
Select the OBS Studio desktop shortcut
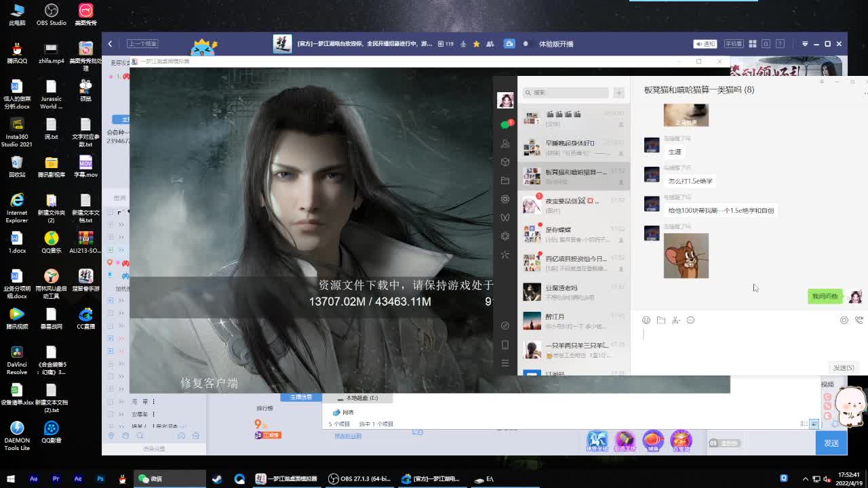(52, 15)
